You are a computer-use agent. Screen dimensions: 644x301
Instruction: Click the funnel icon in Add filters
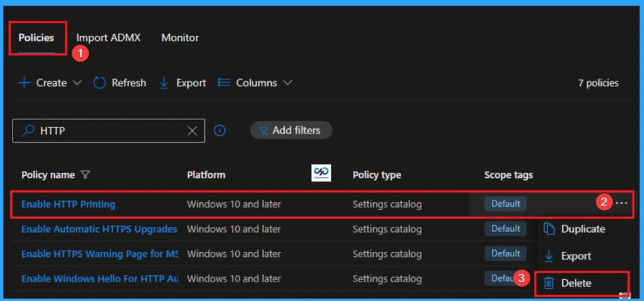[264, 131]
